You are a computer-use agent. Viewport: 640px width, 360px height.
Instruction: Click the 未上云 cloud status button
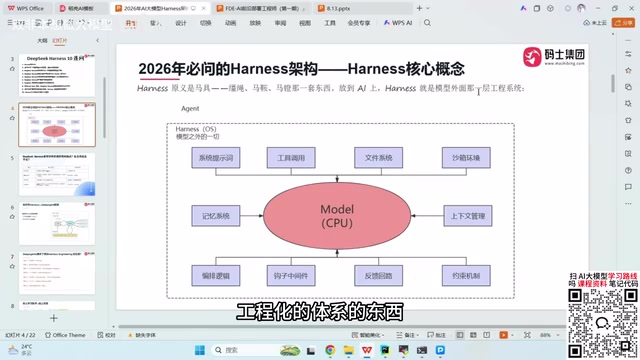[595, 23]
